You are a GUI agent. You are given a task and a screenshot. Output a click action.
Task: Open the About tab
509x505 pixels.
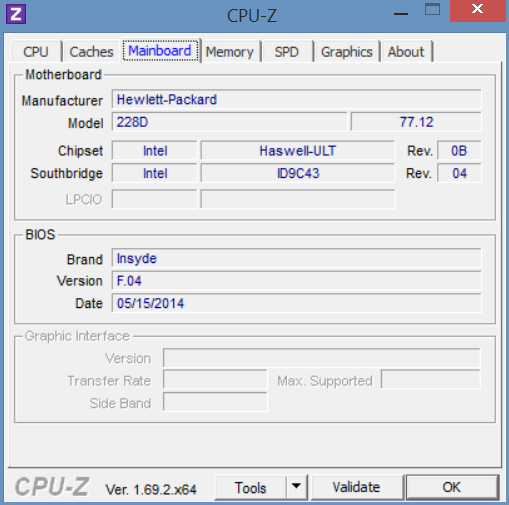click(406, 52)
